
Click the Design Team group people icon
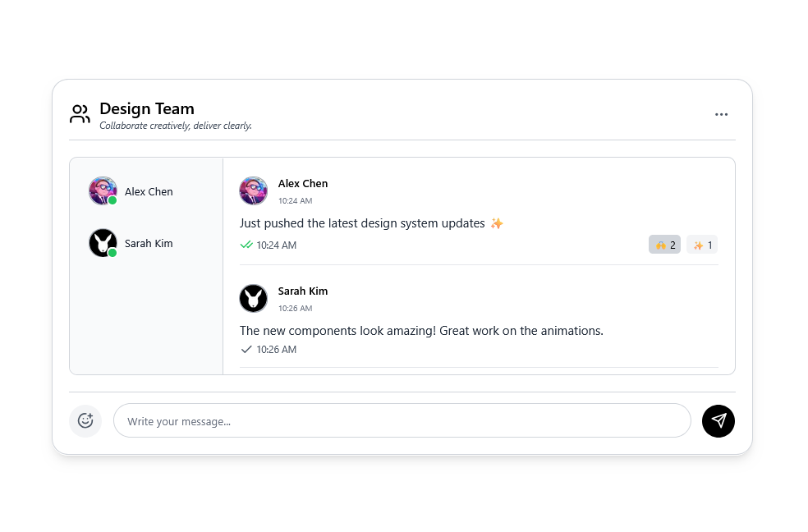click(x=80, y=114)
